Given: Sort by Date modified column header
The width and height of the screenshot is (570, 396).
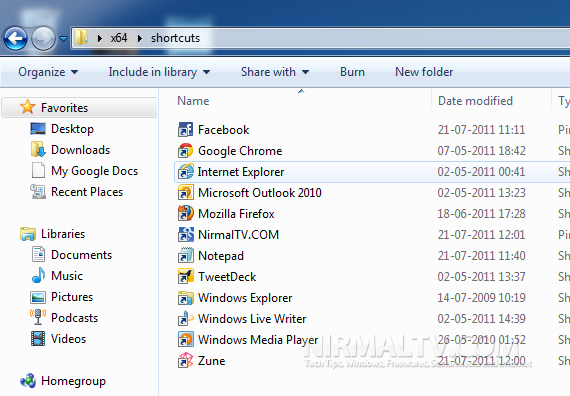Looking at the screenshot, I should coord(475,101).
